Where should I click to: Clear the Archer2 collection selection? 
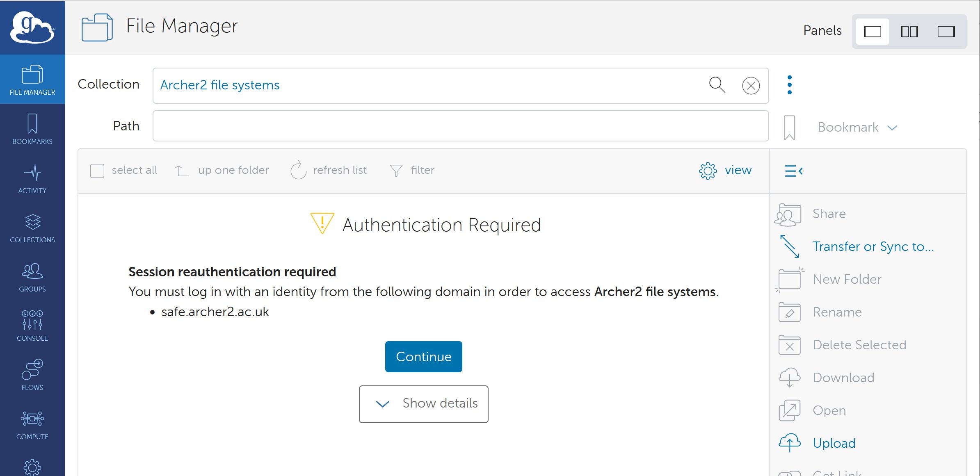tap(751, 86)
